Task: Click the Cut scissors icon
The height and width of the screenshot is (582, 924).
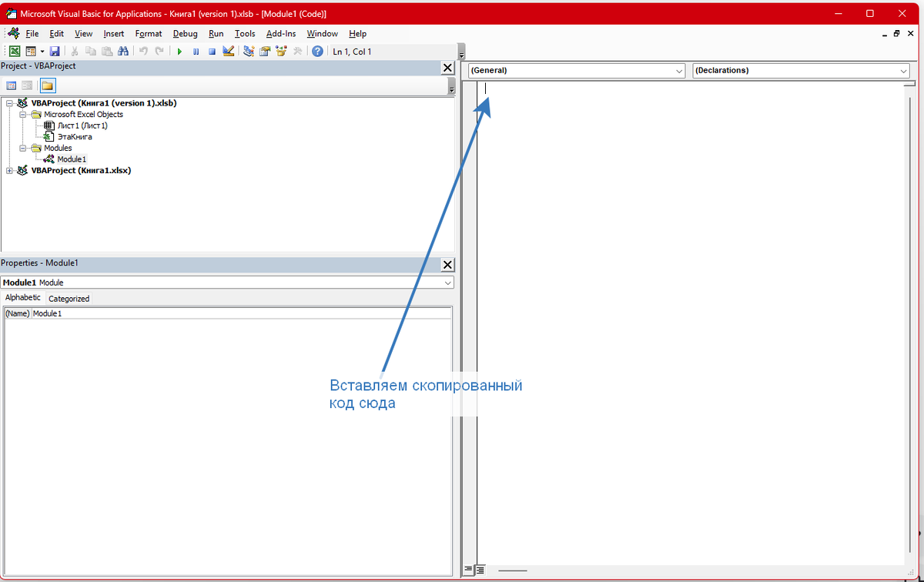Action: [x=75, y=52]
